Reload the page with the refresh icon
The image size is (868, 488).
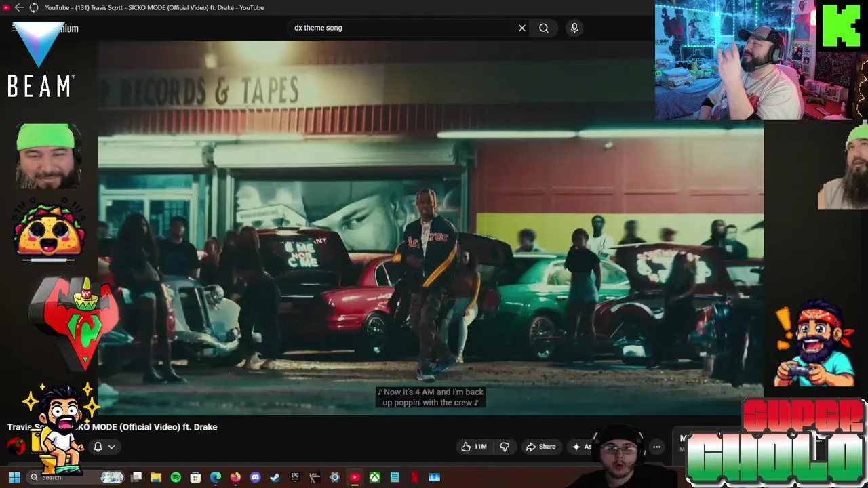click(x=33, y=7)
